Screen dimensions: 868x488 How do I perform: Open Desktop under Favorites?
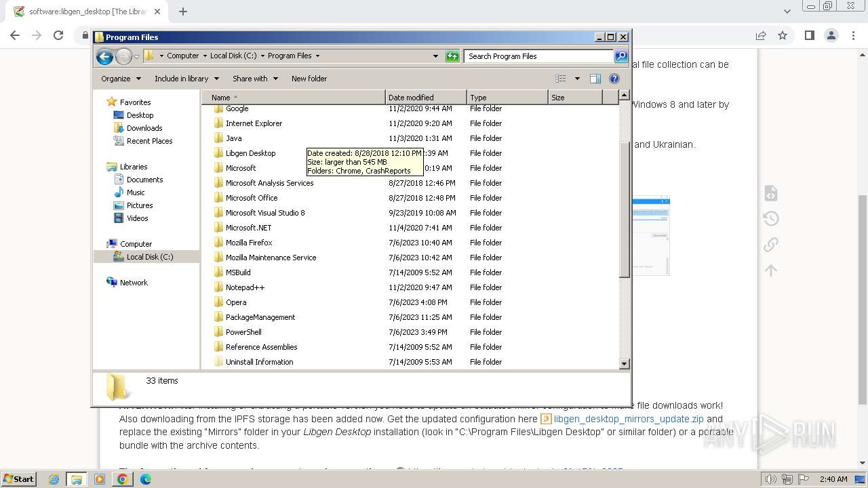coord(140,115)
